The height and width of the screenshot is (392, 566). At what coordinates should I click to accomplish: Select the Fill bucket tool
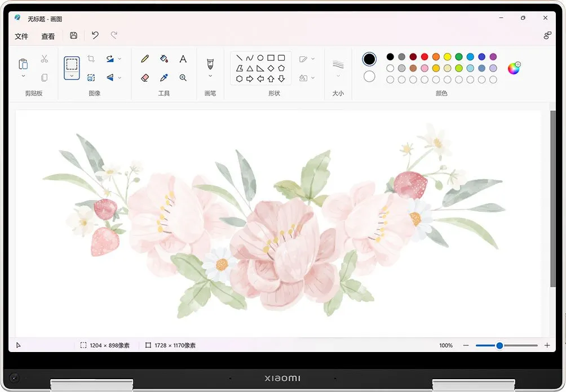click(x=164, y=59)
